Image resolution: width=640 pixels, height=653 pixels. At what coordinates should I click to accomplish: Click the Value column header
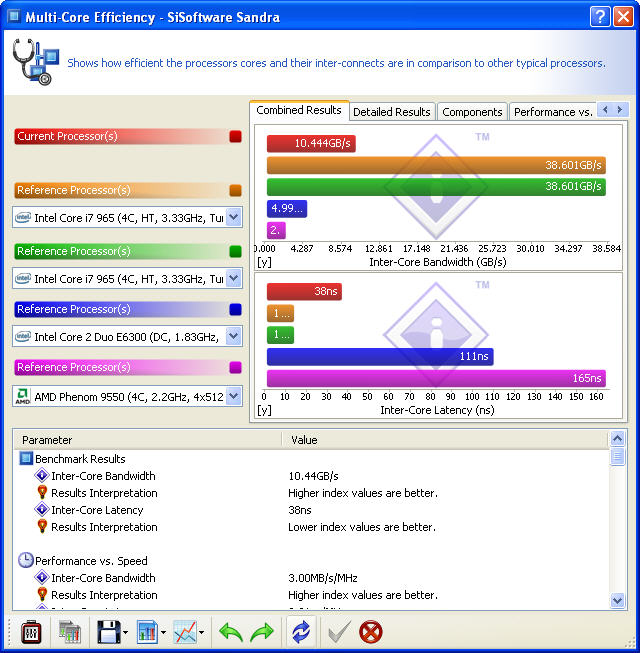click(x=445, y=440)
